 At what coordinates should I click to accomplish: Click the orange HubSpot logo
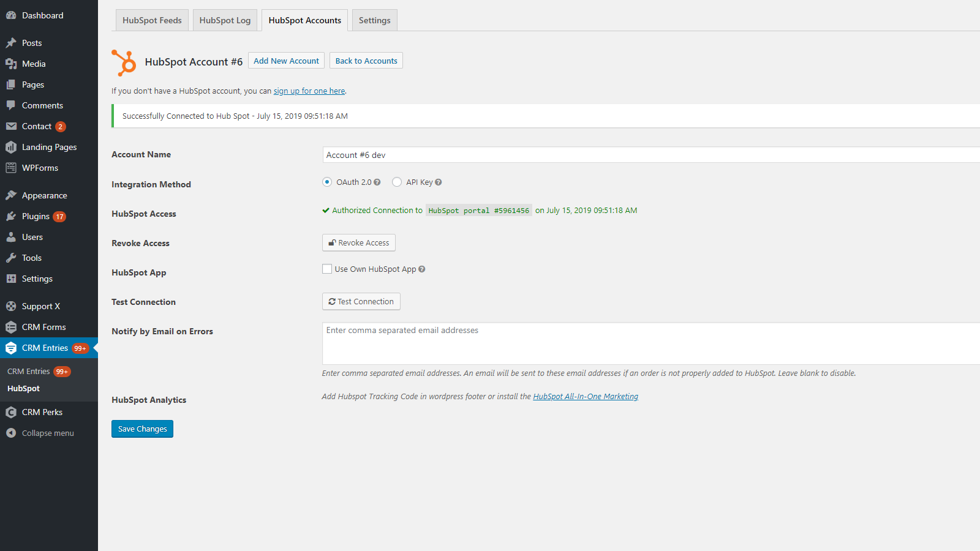124,62
